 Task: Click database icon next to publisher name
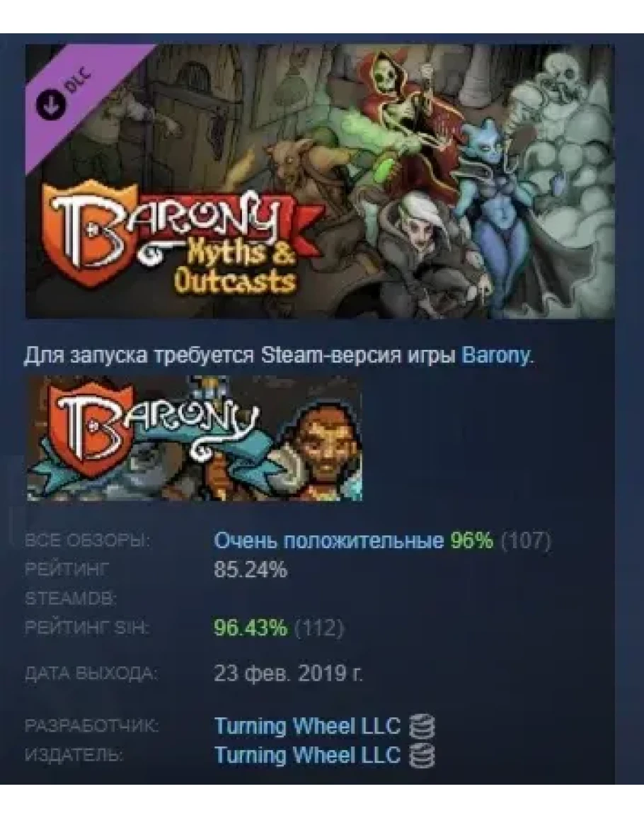pyautogui.click(x=421, y=756)
